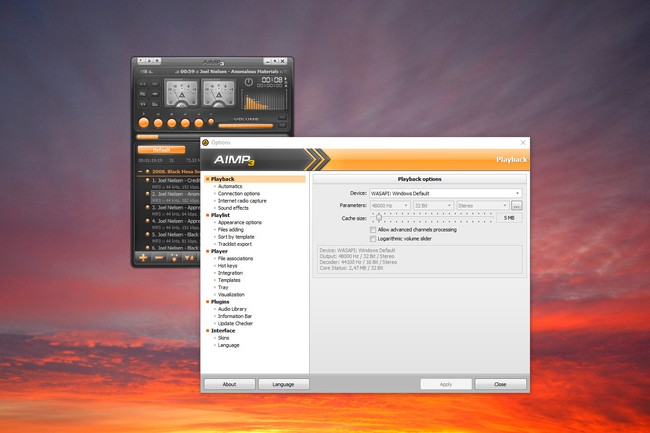Click the sort button under playlist
Viewport: 650px width, 433px height.
pyautogui.click(x=189, y=258)
